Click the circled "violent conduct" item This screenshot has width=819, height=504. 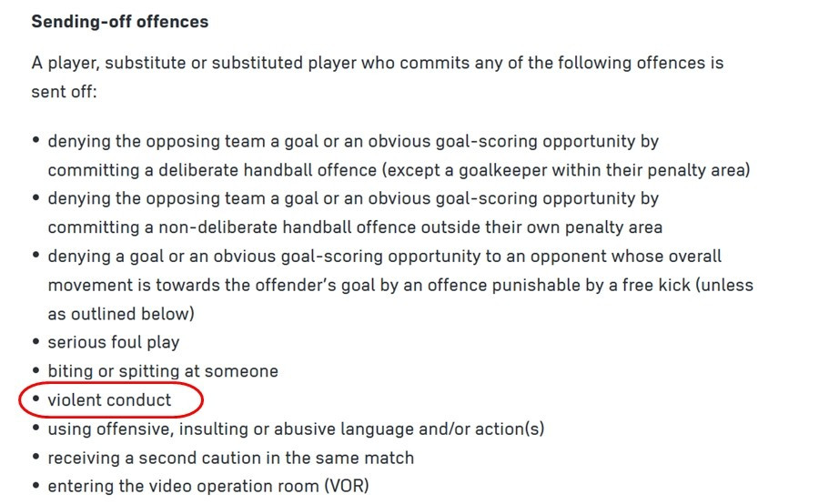(x=109, y=399)
